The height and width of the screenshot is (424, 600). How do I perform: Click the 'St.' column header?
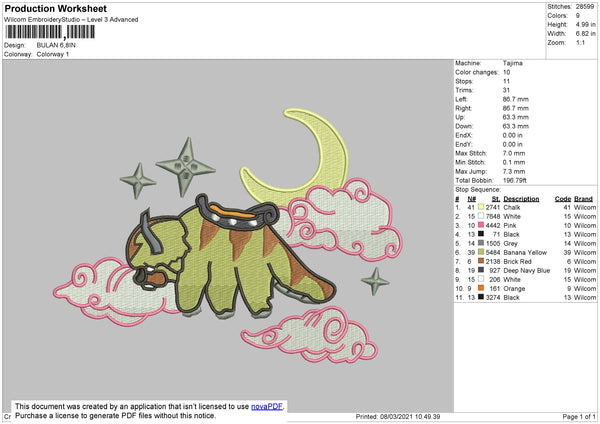click(496, 199)
